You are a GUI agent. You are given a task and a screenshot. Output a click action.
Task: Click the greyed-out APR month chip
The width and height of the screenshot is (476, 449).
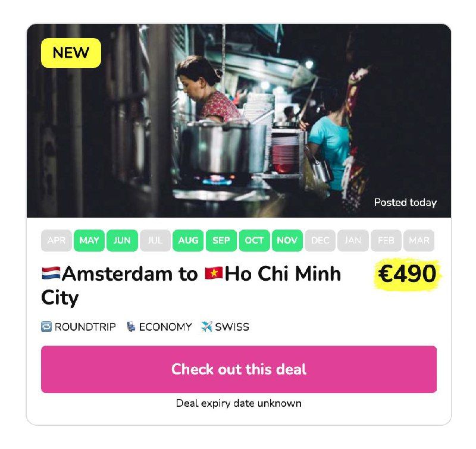click(x=56, y=241)
